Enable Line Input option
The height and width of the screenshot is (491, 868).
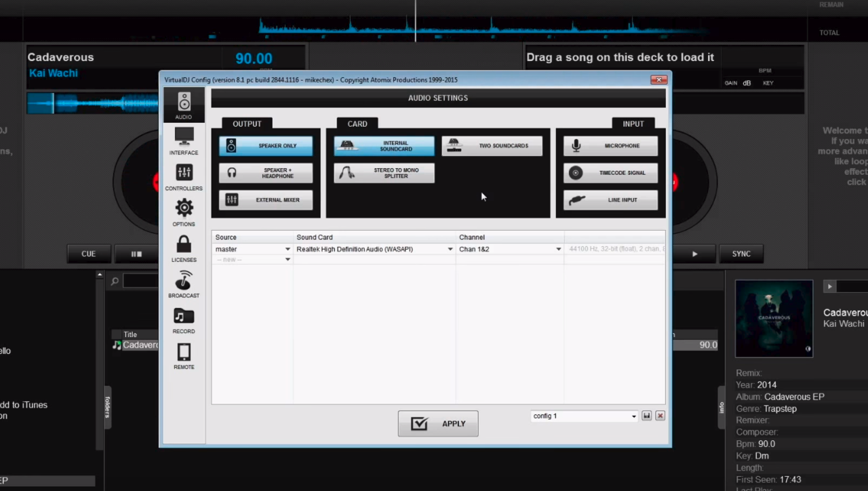[x=610, y=200]
